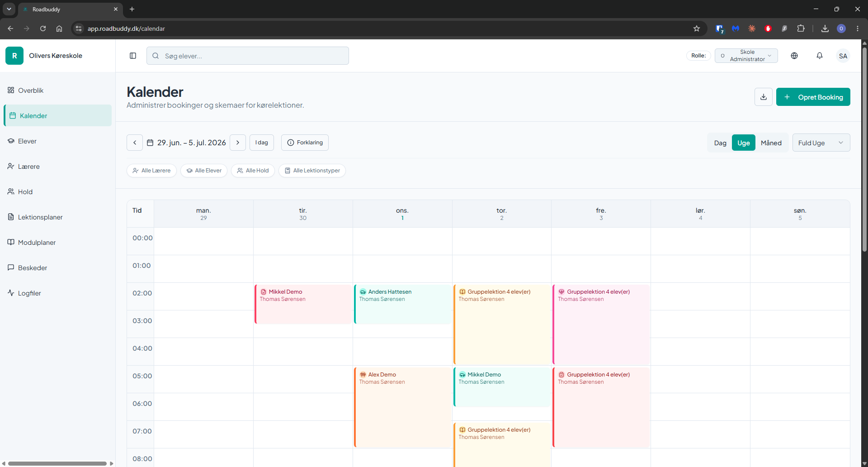Viewport: 868px width, 467px height.
Task: Click the lør. 4 column header
Action: pos(700,214)
